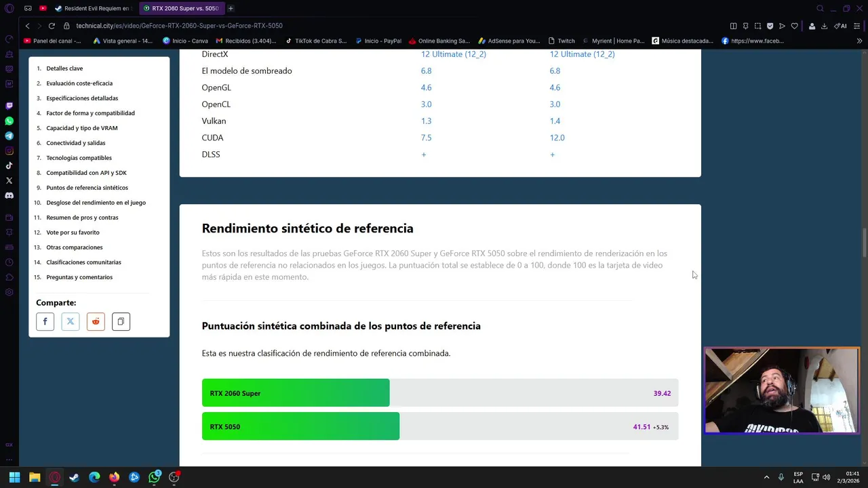Open TikTok in Opera sidebar
Screen dimensions: 868x488
(9, 165)
